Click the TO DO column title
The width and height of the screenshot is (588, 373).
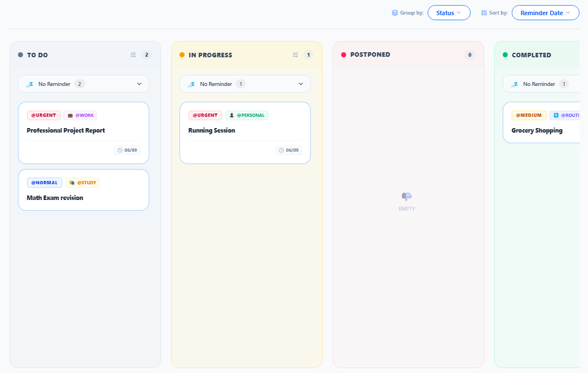pos(38,55)
